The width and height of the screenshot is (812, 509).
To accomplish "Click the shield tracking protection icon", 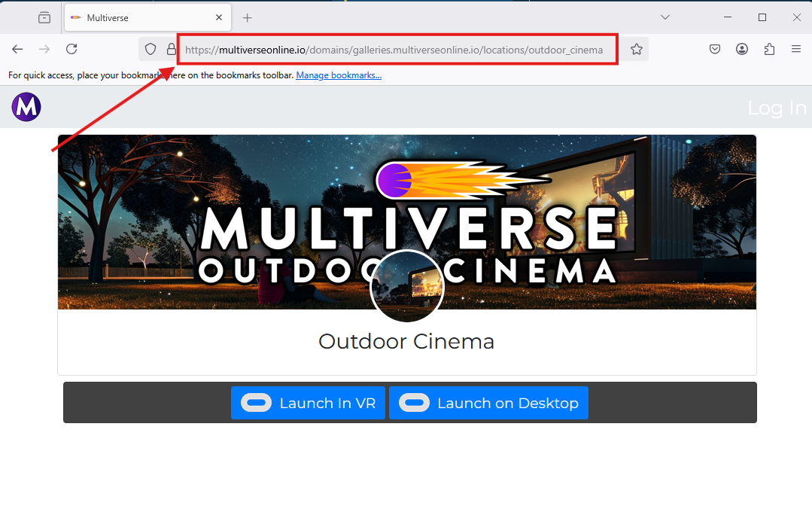I will (150, 49).
